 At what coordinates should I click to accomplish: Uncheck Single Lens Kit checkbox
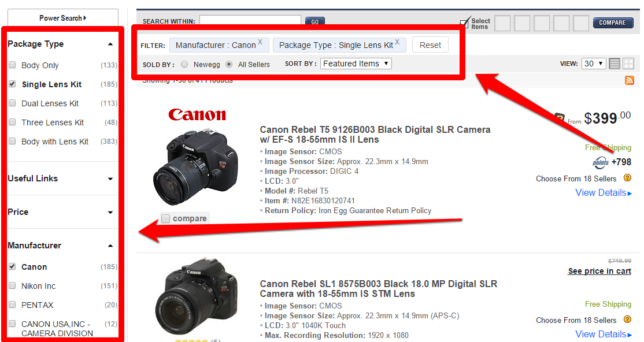(x=12, y=84)
